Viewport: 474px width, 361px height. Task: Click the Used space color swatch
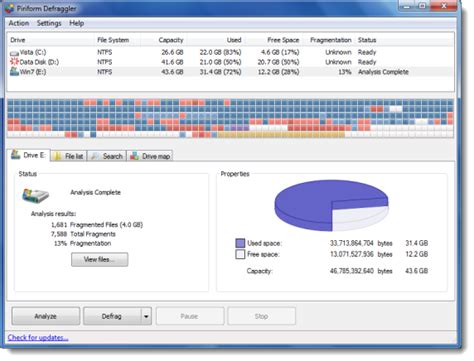click(240, 243)
